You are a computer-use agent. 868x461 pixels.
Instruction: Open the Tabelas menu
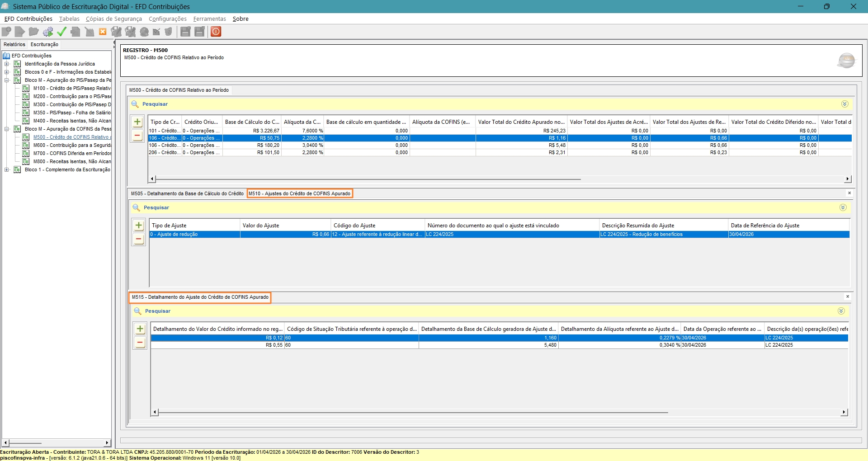tap(69, 19)
